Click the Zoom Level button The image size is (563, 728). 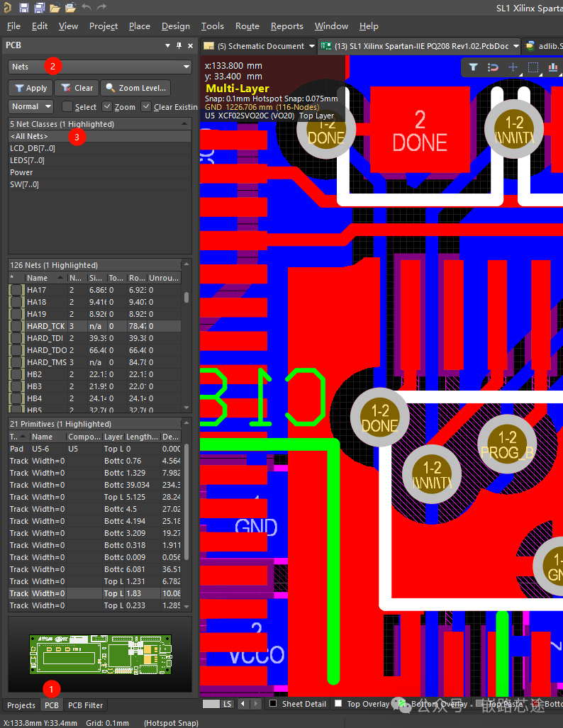[x=135, y=88]
